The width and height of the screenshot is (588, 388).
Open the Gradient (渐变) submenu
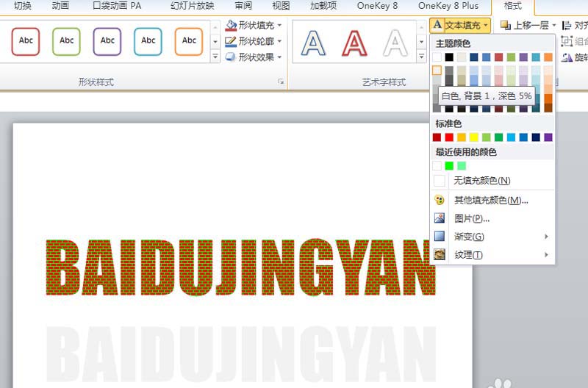[x=492, y=237]
